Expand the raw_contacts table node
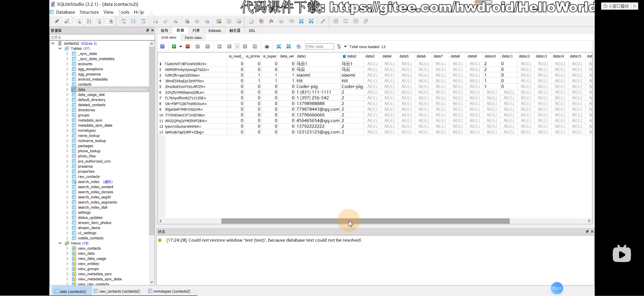 pyautogui.click(x=67, y=177)
